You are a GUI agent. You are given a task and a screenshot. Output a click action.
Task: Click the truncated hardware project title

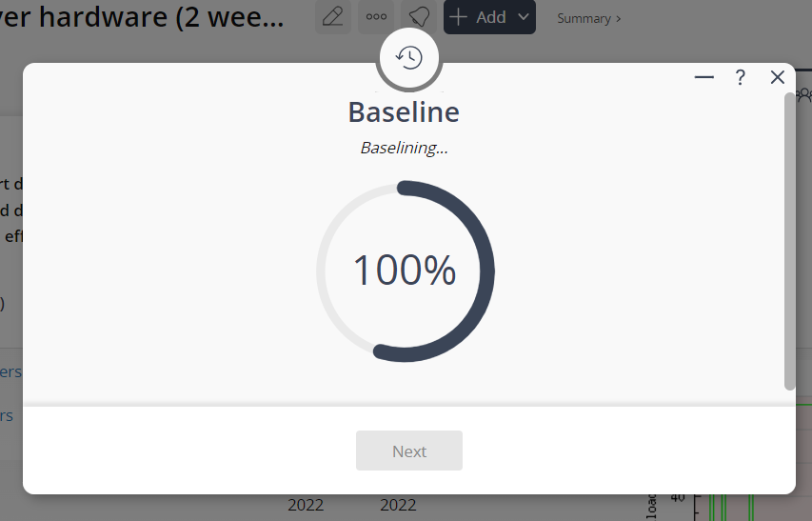click(142, 17)
